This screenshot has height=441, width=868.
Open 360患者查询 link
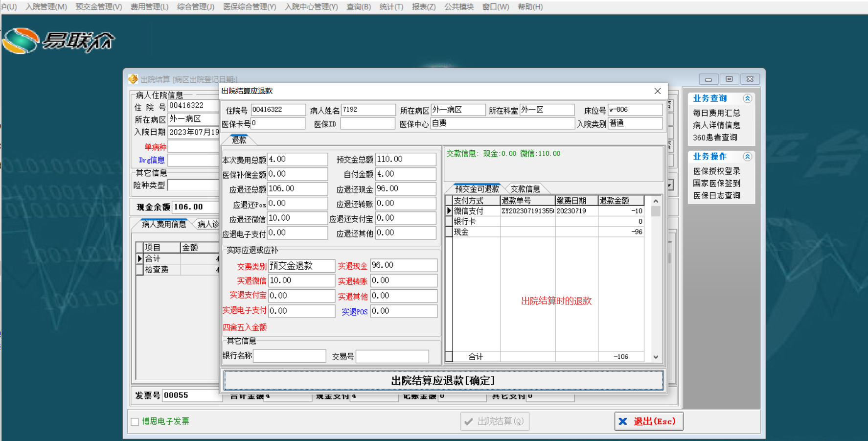[715, 138]
